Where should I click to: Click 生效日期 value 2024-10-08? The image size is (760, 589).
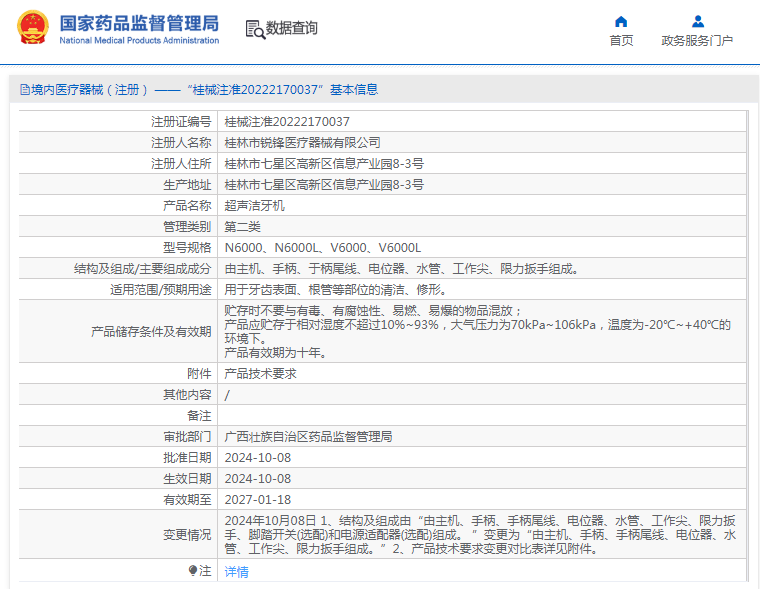258,478
